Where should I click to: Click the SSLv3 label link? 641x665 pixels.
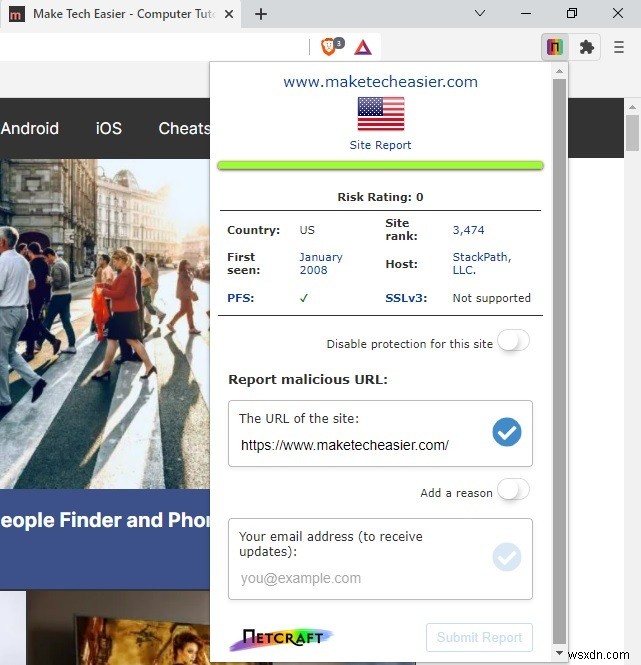[406, 298]
